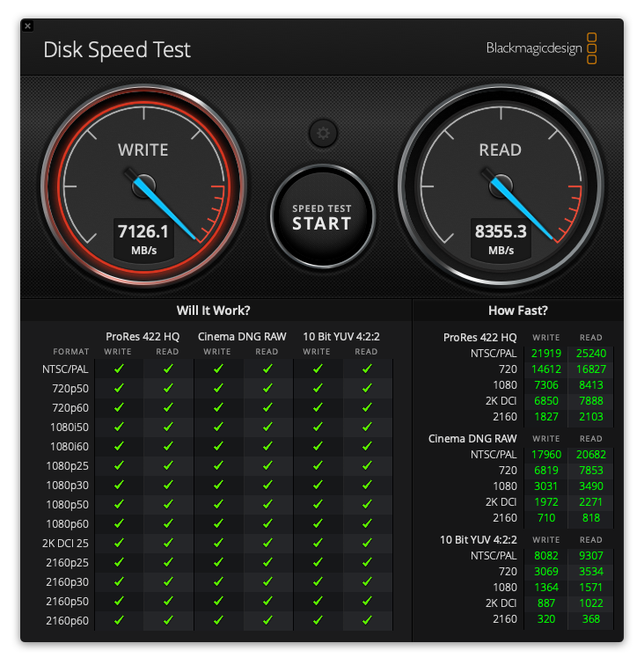Click 10 Bit YUV 720 write value 3069

pos(546,572)
